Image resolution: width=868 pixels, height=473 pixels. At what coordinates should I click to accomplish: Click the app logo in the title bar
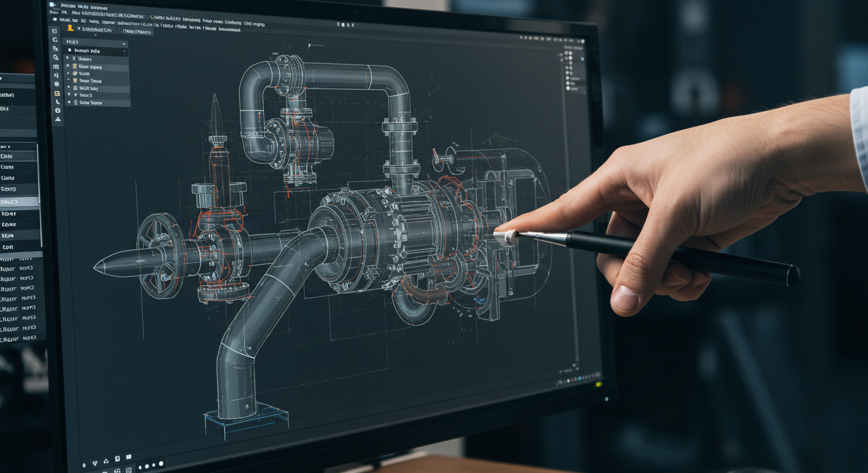[x=52, y=5]
